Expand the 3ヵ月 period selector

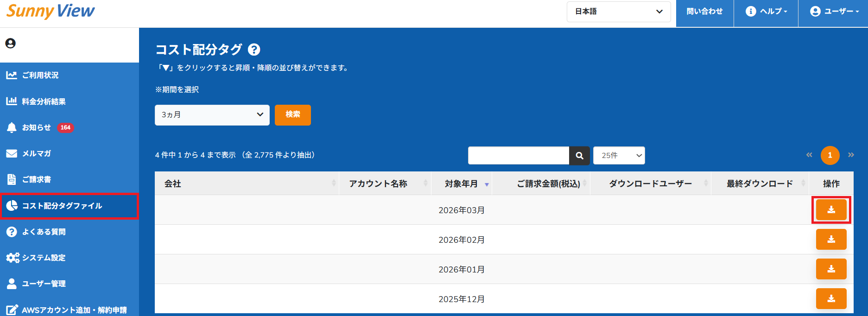(212, 115)
